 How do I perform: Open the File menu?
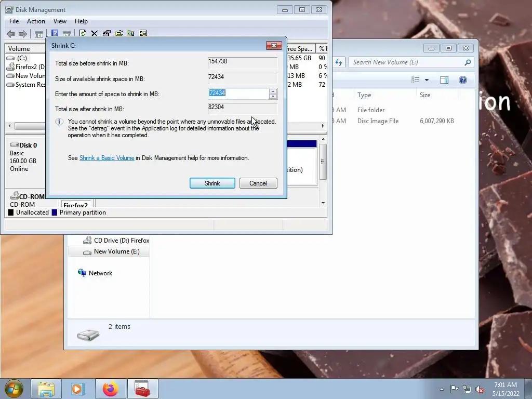click(14, 21)
